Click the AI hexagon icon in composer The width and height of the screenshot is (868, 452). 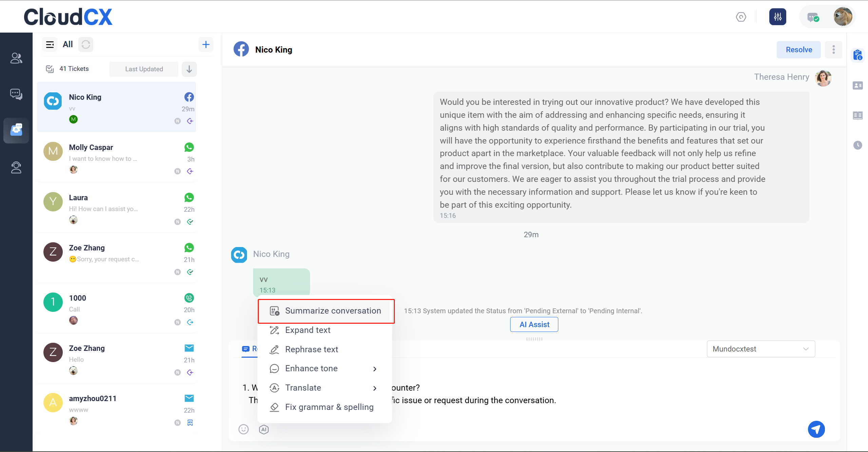264,429
